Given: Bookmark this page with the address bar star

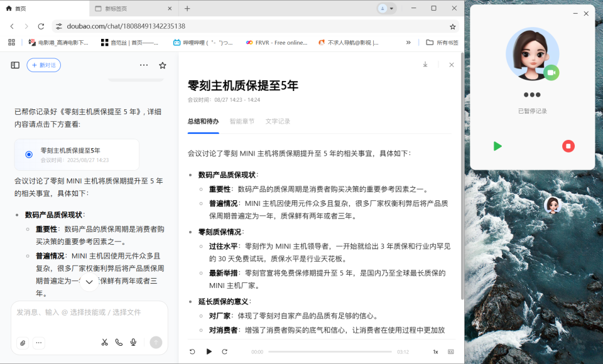Looking at the screenshot, I should tap(453, 26).
